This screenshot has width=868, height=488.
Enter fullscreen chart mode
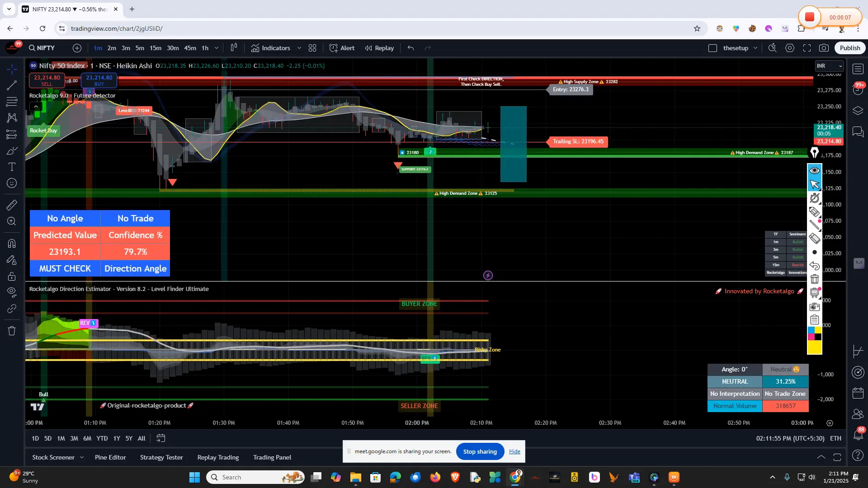(807, 48)
